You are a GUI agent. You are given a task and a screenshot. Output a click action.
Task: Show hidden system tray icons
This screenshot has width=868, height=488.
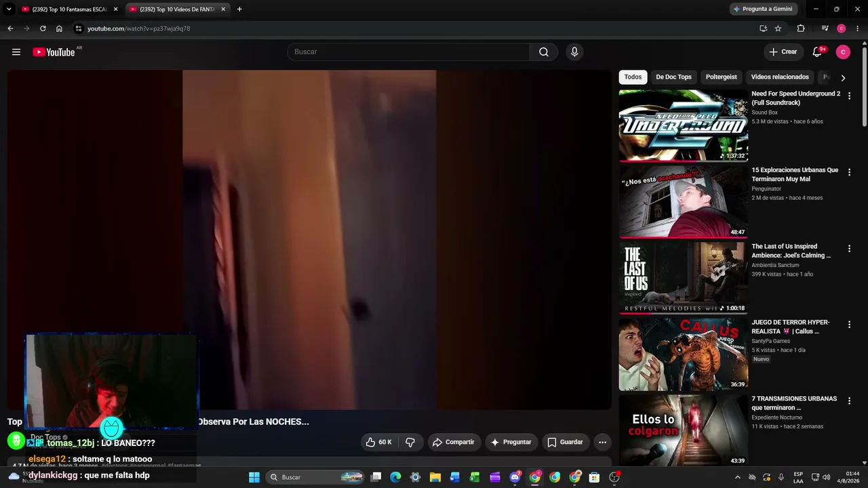738,477
